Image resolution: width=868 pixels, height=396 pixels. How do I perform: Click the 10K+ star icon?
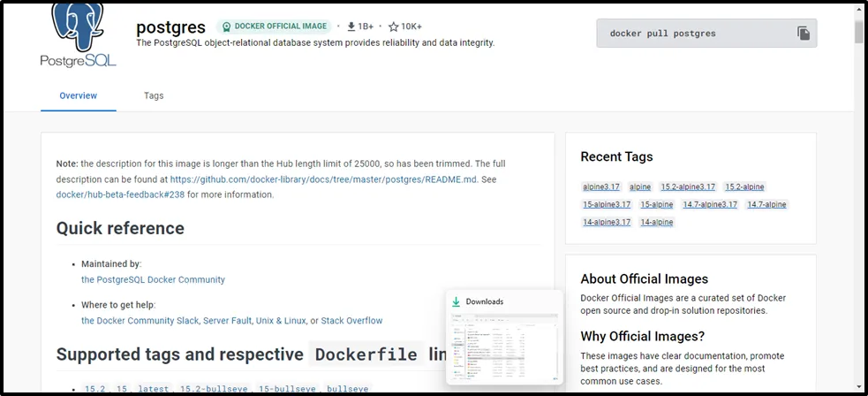pos(393,27)
